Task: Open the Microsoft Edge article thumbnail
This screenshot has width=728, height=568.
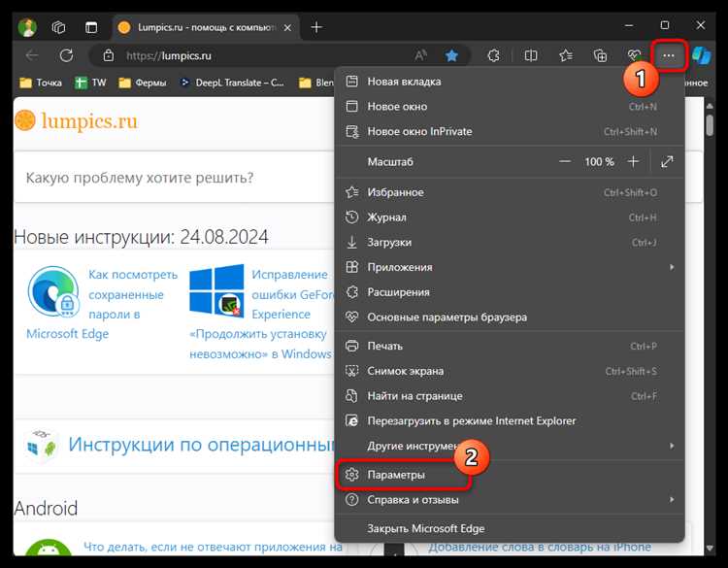Action: (53, 292)
